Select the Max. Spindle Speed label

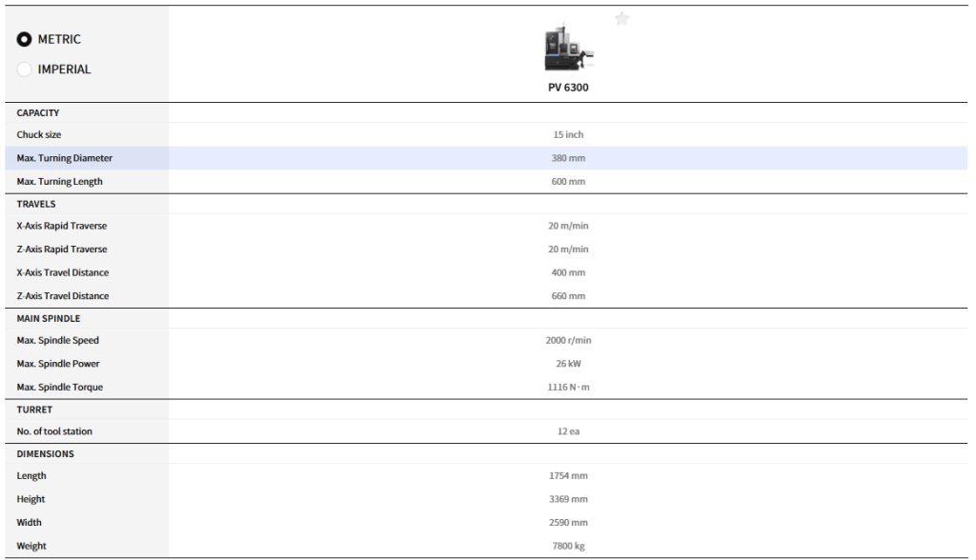[x=58, y=341]
